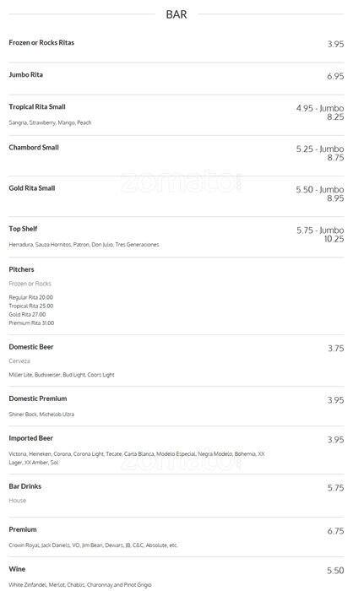
Task: Select the Frozen or Rocks Ritas item
Action: [41, 42]
